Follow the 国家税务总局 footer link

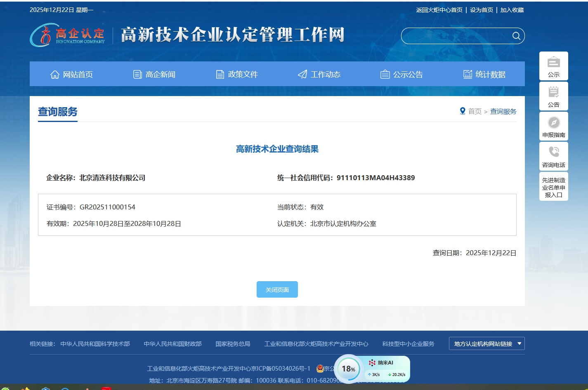click(233, 344)
